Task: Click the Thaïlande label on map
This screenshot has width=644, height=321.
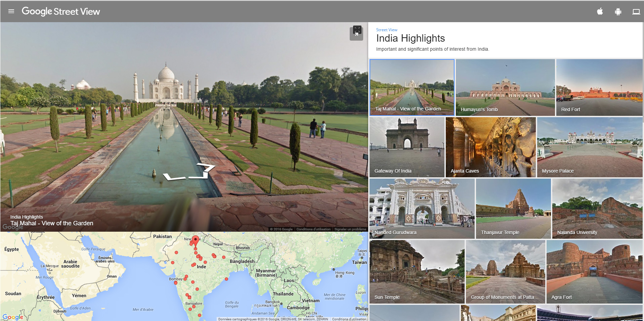Action: tap(283, 294)
